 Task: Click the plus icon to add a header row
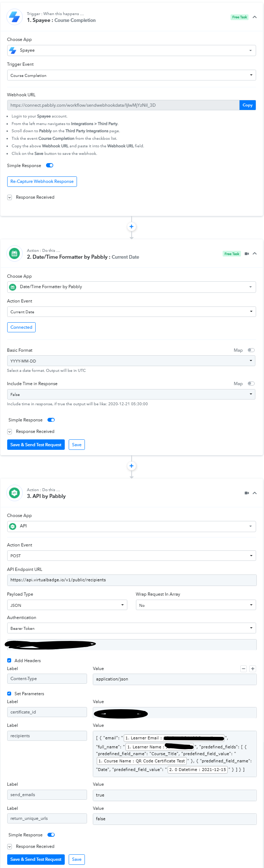click(253, 669)
